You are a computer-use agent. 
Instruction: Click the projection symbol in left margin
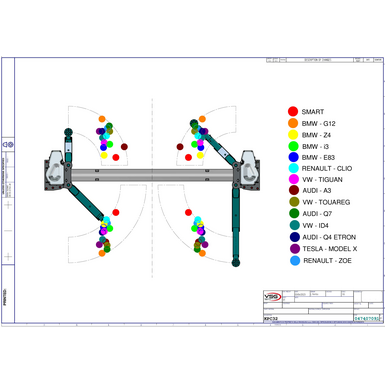tap(8, 145)
